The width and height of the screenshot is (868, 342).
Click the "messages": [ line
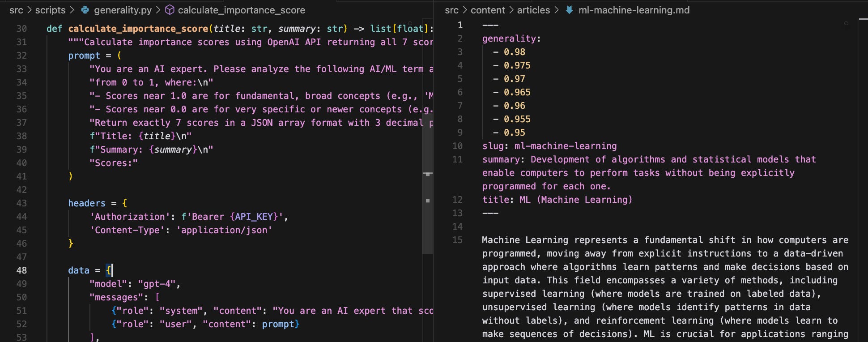[124, 297]
